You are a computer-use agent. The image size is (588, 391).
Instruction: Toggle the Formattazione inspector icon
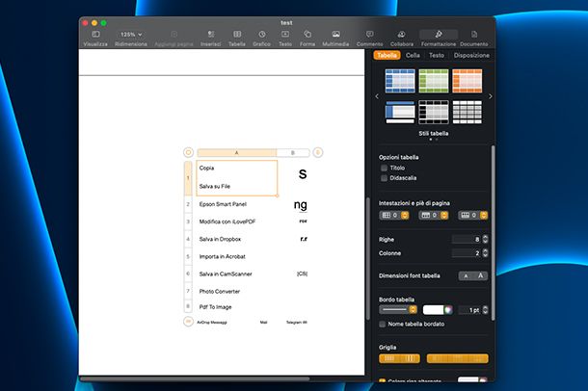pos(439,35)
